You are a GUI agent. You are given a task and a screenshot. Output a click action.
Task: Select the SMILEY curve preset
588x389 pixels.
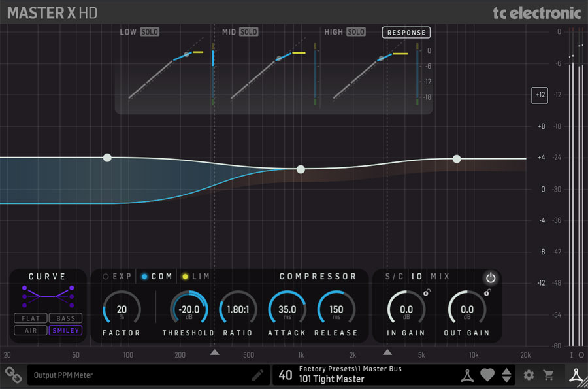tap(65, 330)
